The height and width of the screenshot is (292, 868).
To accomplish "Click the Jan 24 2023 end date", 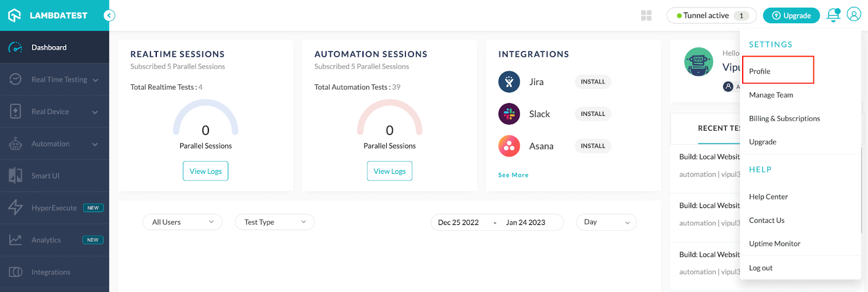I will click(x=526, y=223).
